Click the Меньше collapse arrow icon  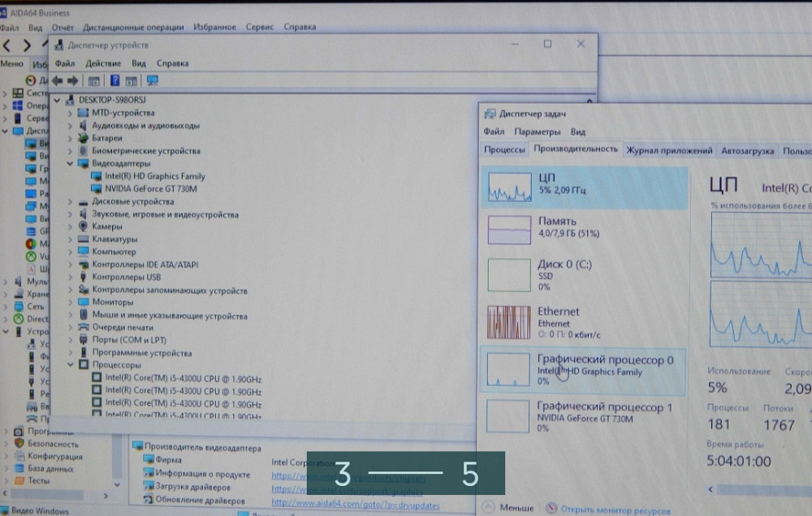pyautogui.click(x=489, y=509)
